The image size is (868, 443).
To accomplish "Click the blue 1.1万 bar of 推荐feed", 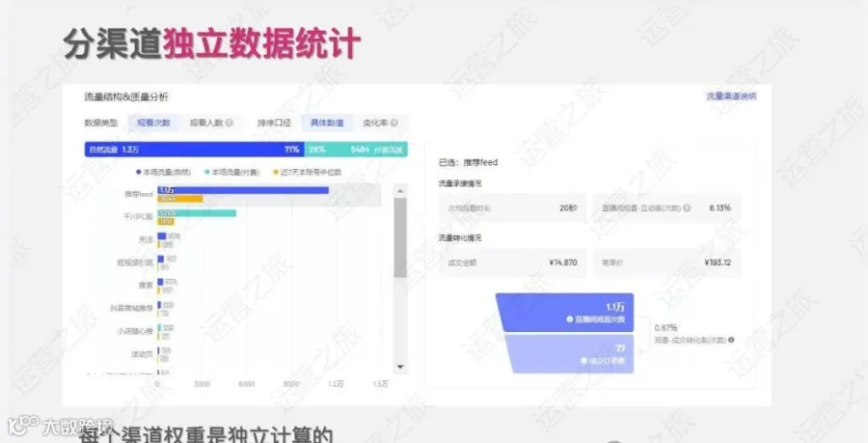I will coord(243,190).
